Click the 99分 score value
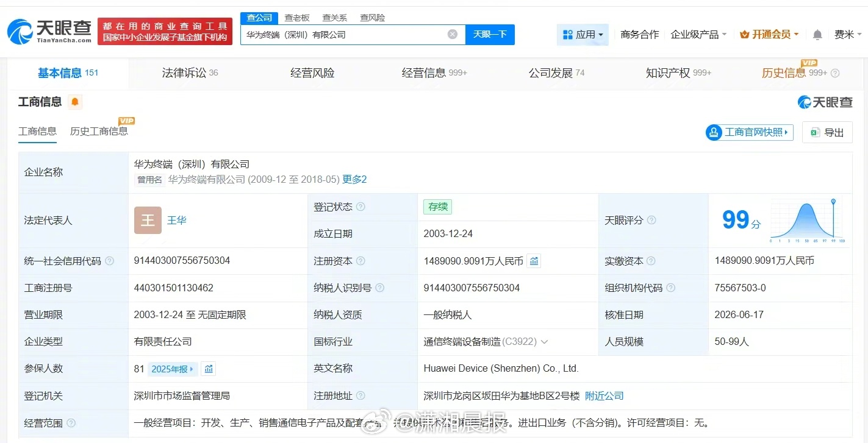Image resolution: width=868 pixels, height=443 pixels. coord(741,220)
